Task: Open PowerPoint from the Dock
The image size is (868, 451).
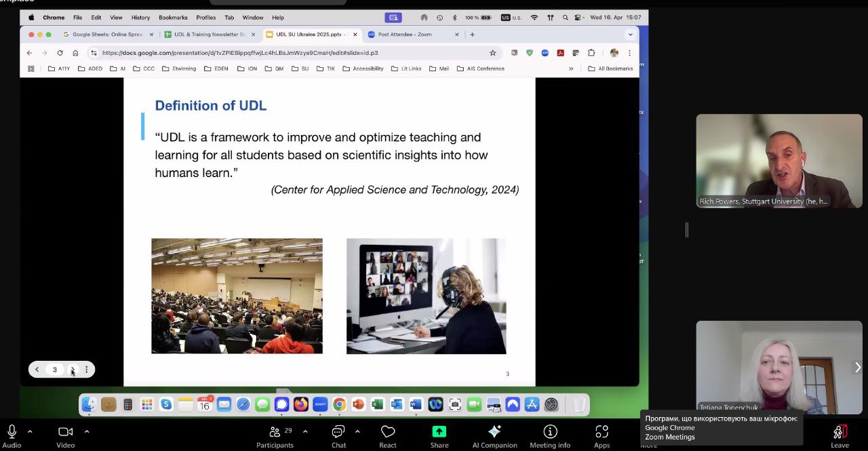Action: 358,405
